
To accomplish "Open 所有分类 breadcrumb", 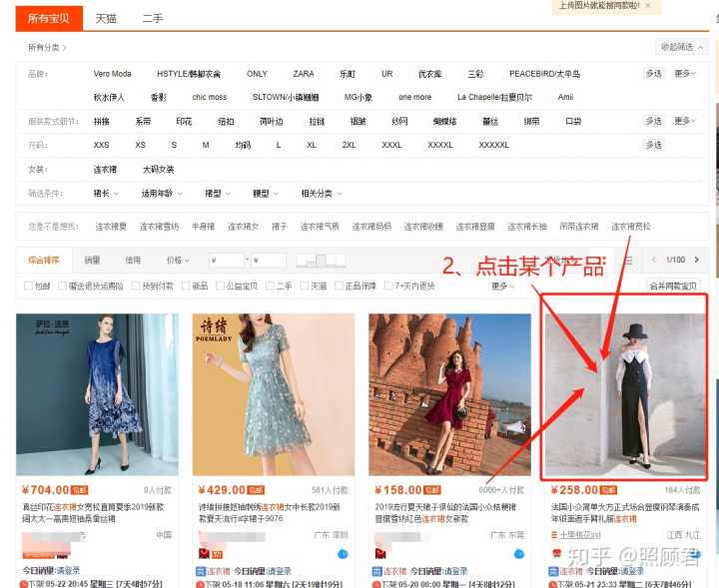I will 47,47.
